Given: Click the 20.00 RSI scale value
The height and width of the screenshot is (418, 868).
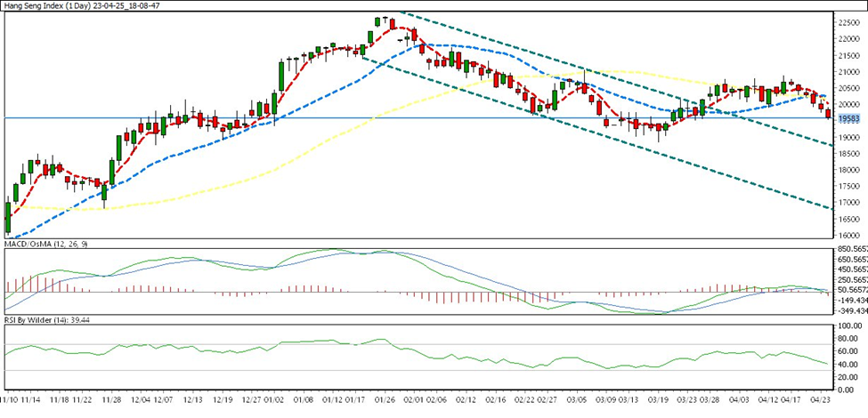Looking at the screenshot, I should coord(847,377).
